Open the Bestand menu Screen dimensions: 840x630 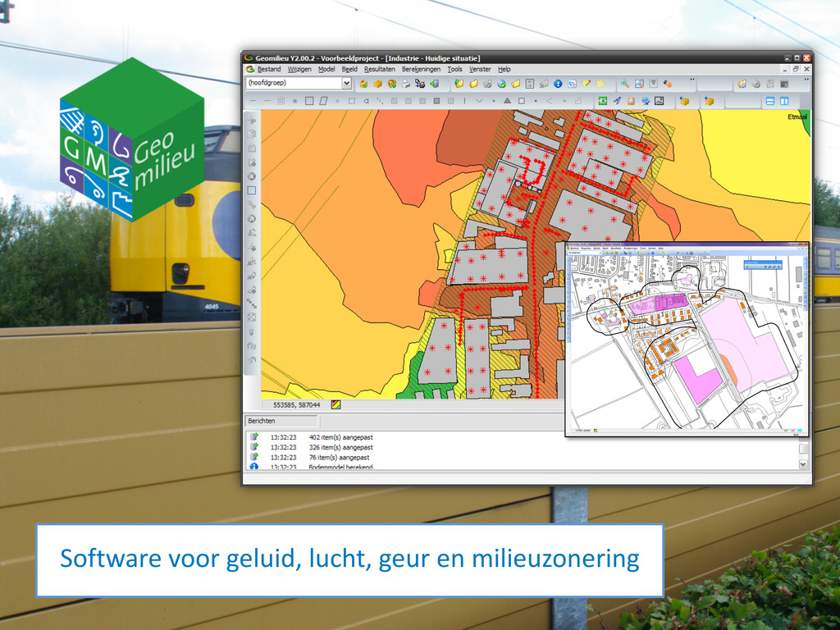[x=268, y=69]
